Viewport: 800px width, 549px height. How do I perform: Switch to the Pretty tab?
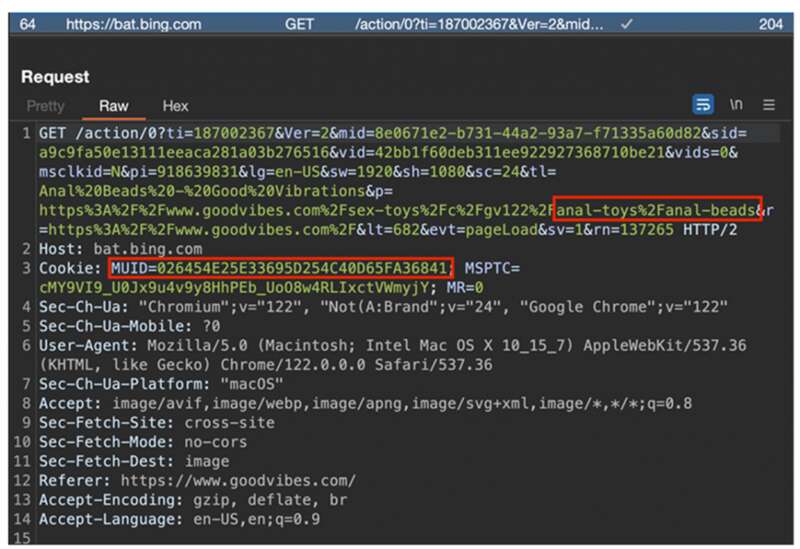tap(45, 105)
